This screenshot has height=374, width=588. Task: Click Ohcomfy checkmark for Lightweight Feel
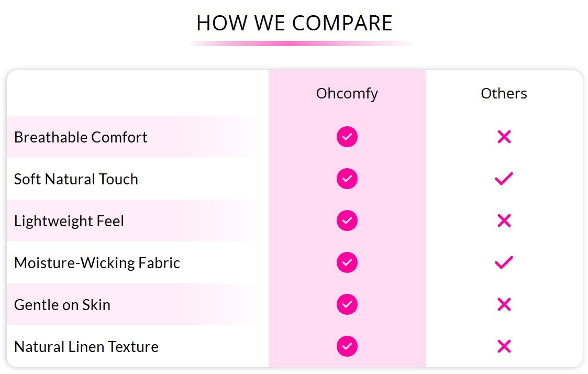pos(347,221)
